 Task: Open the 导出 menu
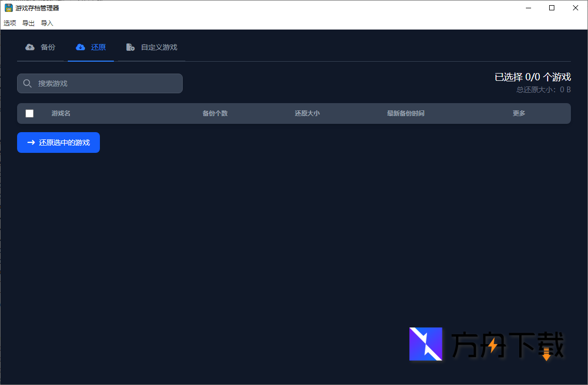(x=28, y=23)
